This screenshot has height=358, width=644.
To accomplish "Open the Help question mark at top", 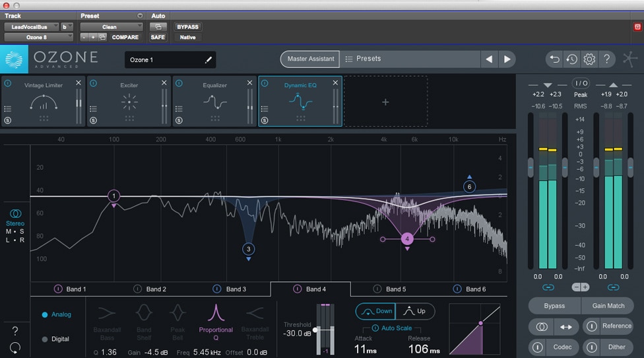I will (606, 59).
